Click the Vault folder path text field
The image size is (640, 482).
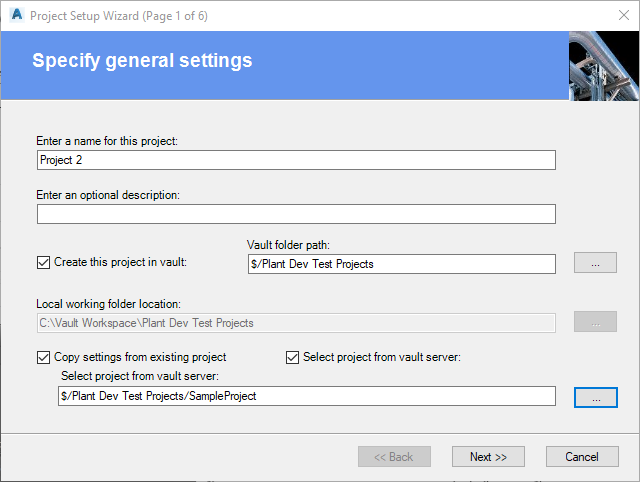tap(400, 264)
